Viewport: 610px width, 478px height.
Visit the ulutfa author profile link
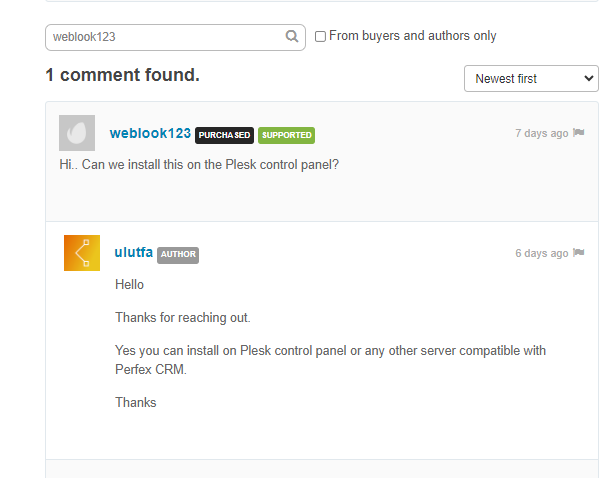pos(133,252)
